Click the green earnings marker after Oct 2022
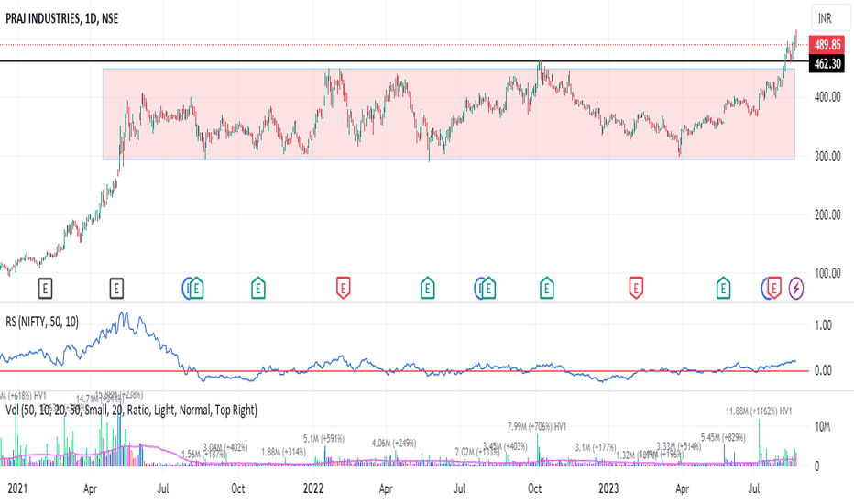Viewport: 854px width, 504px height. [x=547, y=289]
